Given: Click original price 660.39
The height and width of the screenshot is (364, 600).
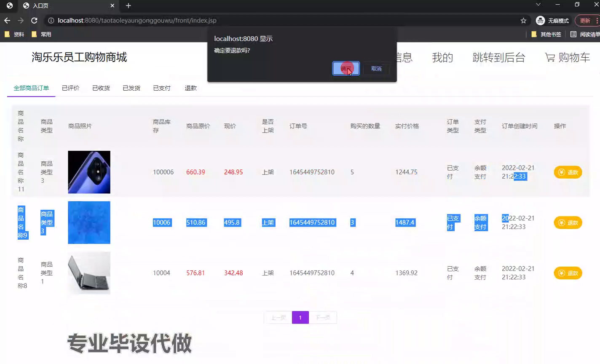Looking at the screenshot, I should click(x=196, y=172).
